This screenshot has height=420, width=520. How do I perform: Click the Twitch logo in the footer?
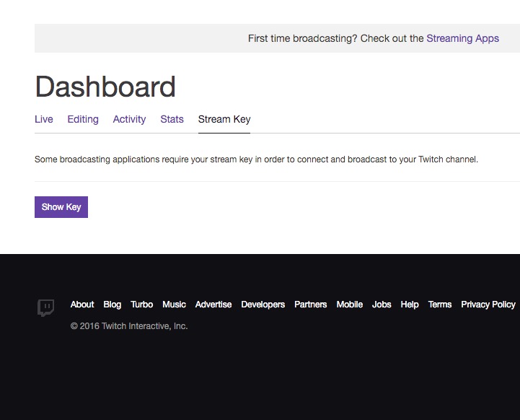click(45, 308)
